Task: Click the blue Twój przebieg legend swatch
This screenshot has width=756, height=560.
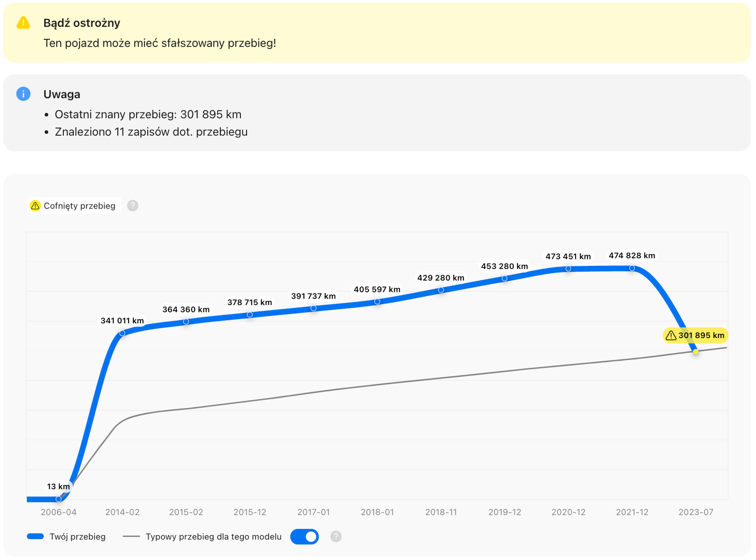Action: [x=35, y=537]
